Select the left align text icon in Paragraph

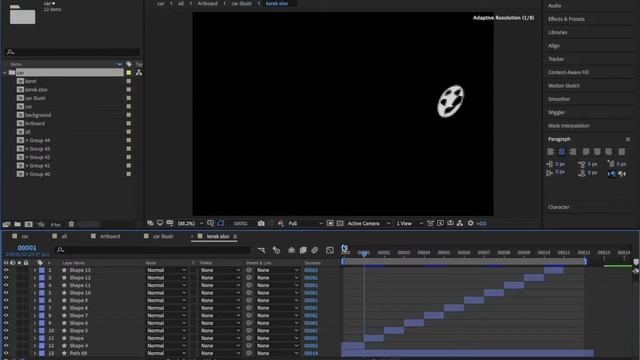pos(551,151)
